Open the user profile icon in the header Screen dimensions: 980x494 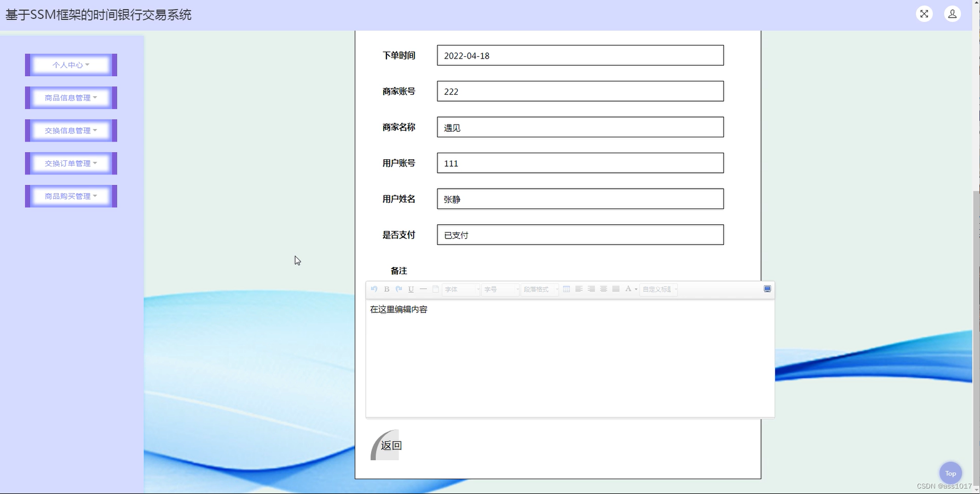click(952, 14)
